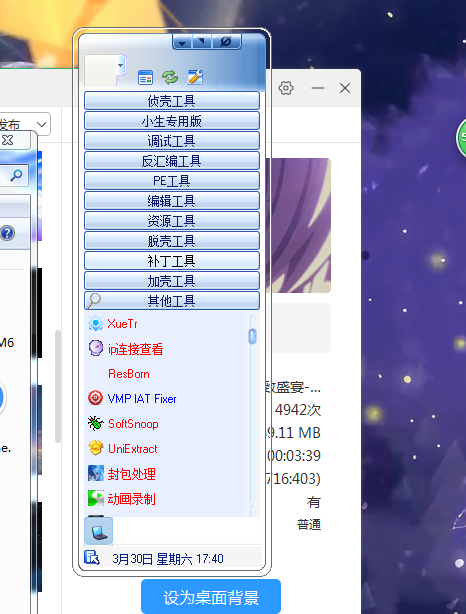Open the 反汇编工具 category
Viewport: 466px width, 614px height.
pyautogui.click(x=172, y=161)
